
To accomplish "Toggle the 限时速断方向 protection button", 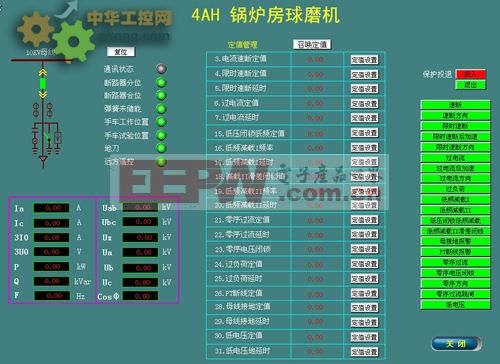I will pyautogui.click(x=455, y=147).
